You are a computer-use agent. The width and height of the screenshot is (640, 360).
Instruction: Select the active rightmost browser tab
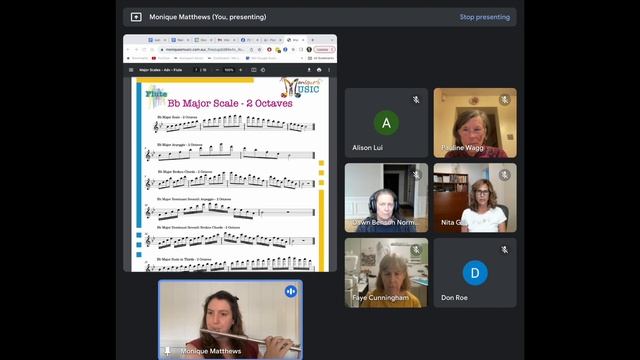(x=295, y=40)
